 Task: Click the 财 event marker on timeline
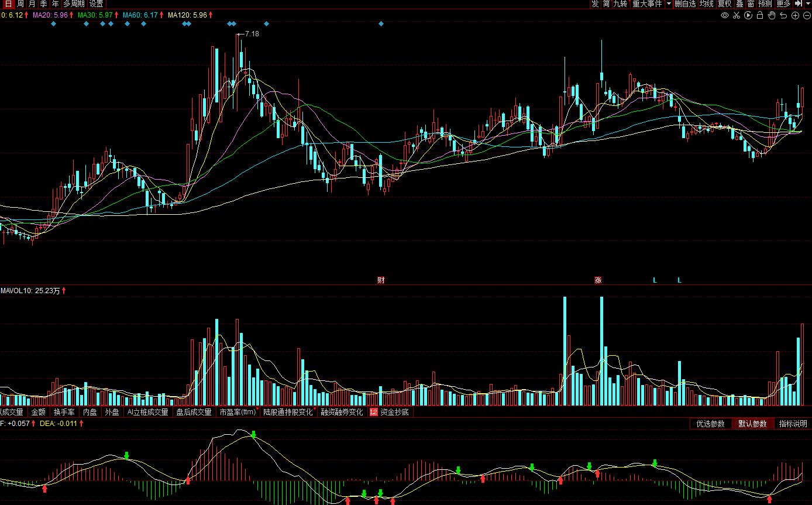pos(381,280)
